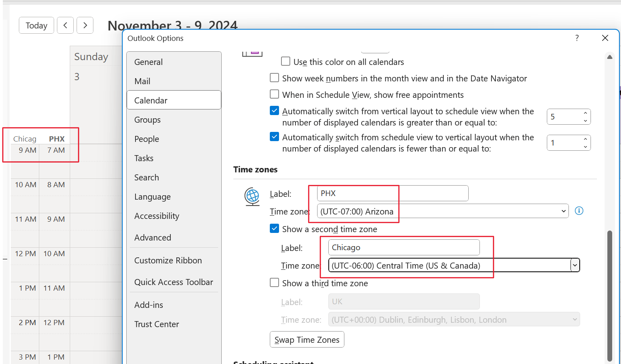Click the globe time zone icon

coord(252,196)
